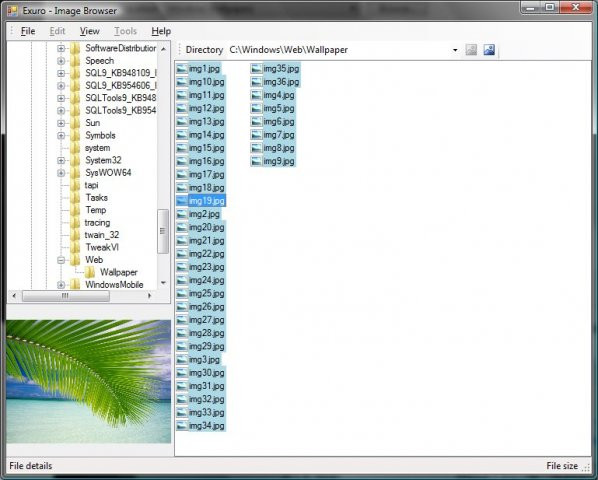This screenshot has height=480, width=598.
Task: Click the img10.jpg file icon
Action: (182, 82)
